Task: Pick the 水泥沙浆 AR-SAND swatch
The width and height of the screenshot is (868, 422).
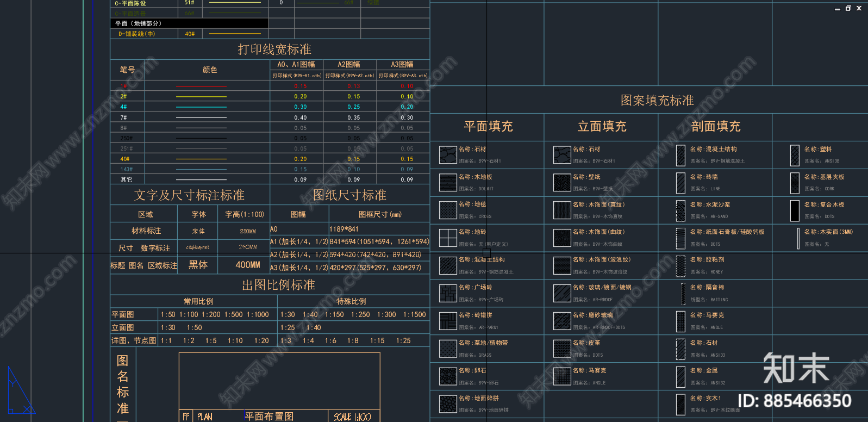Action: point(680,211)
